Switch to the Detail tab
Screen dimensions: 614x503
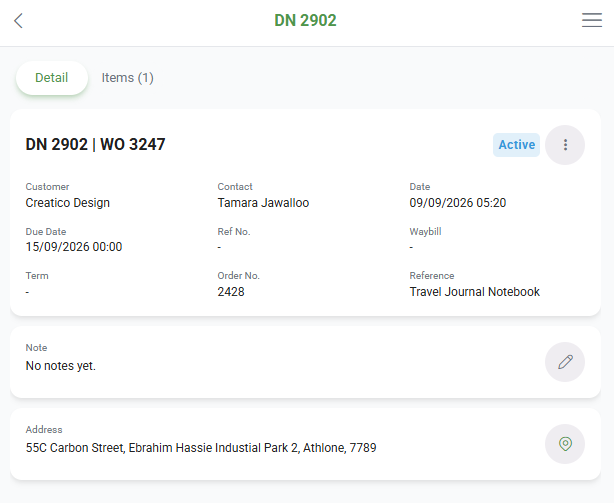pos(52,78)
